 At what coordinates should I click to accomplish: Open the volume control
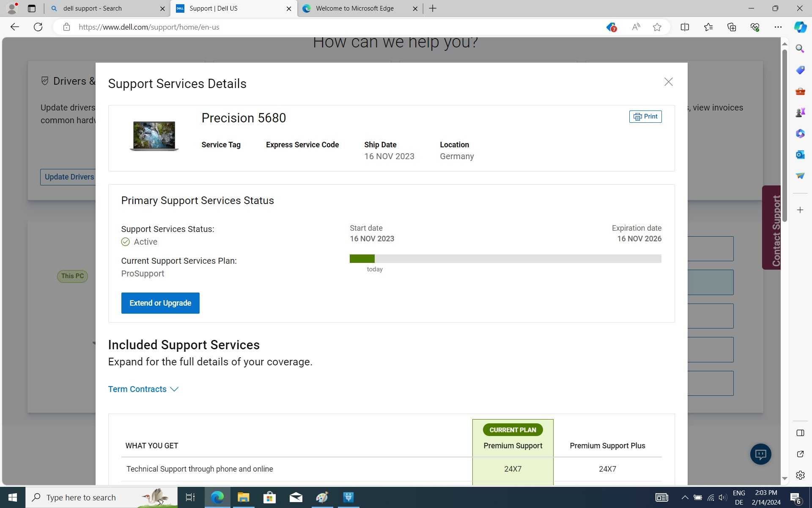[722, 497]
